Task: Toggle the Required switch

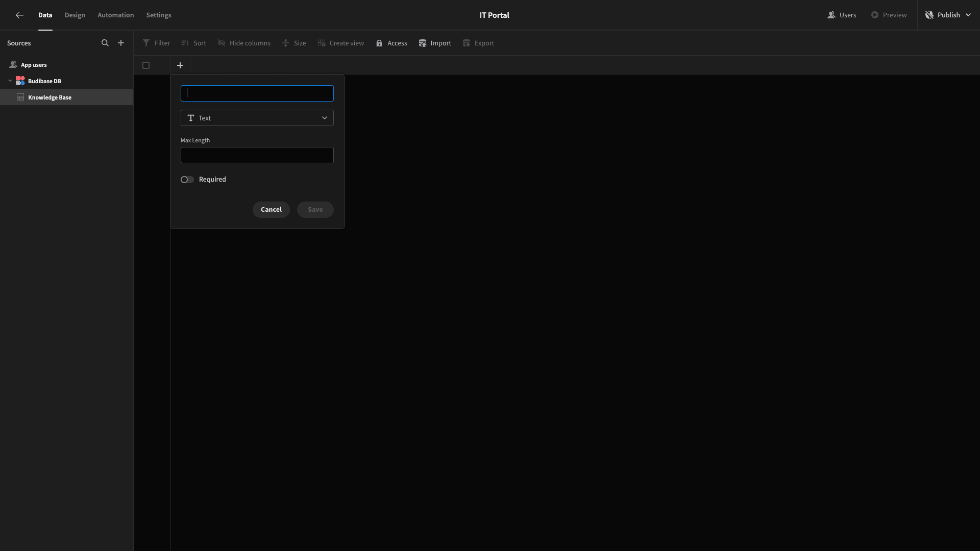Action: pyautogui.click(x=187, y=180)
